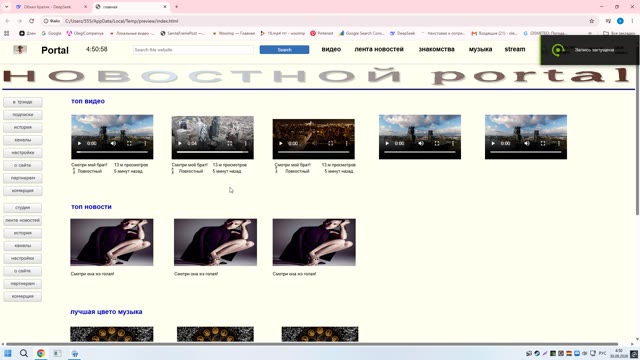The image size is (640, 360).
Task: Open the Google Search Console bookmark
Action: coord(362,33)
